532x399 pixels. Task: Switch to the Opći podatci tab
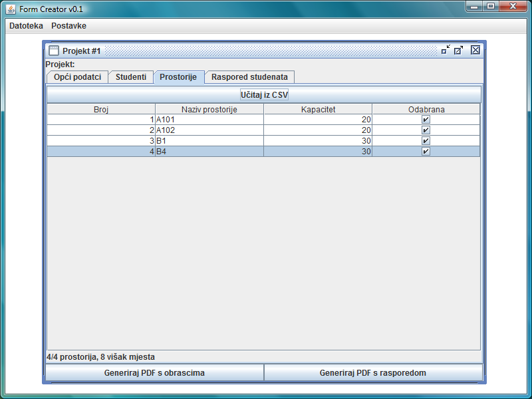click(77, 77)
